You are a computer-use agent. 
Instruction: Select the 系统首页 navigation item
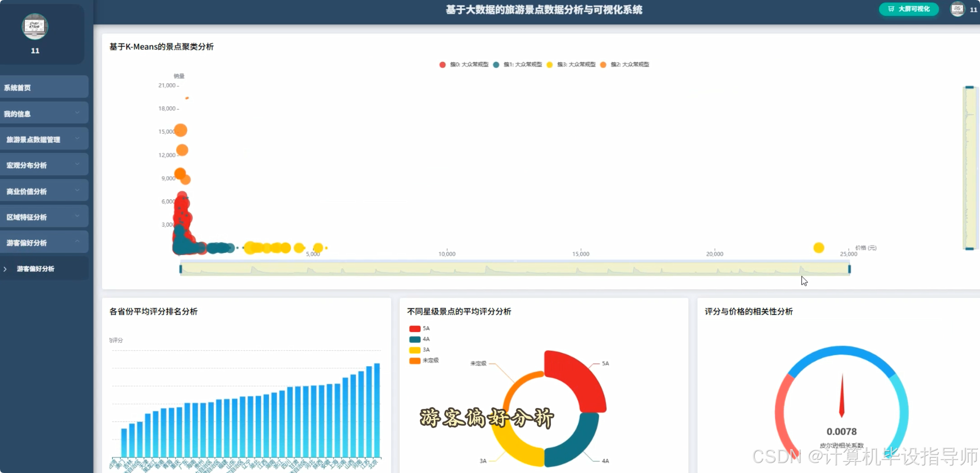pos(44,87)
